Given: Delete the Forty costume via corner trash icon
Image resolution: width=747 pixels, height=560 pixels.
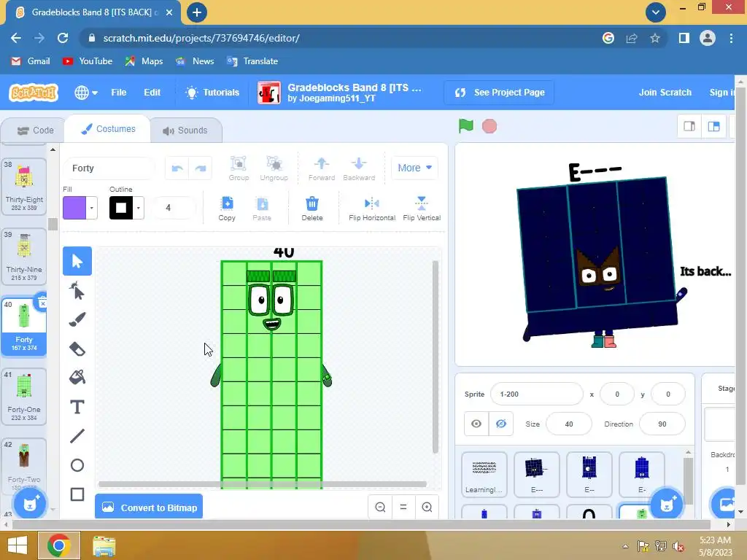Looking at the screenshot, I should (x=42, y=303).
